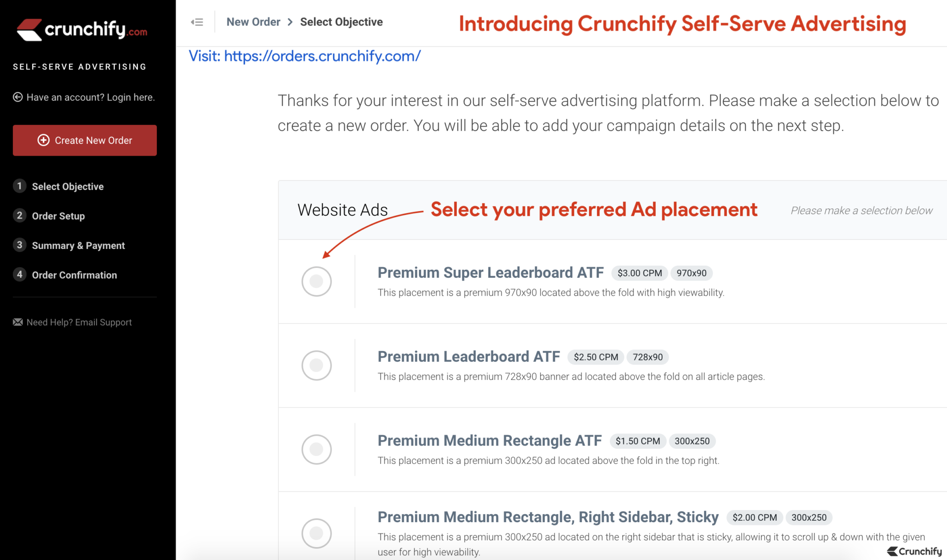Viewport: 947px width, 560px height.
Task: Select the Premium Medium Rectangle ATF option
Action: (316, 449)
